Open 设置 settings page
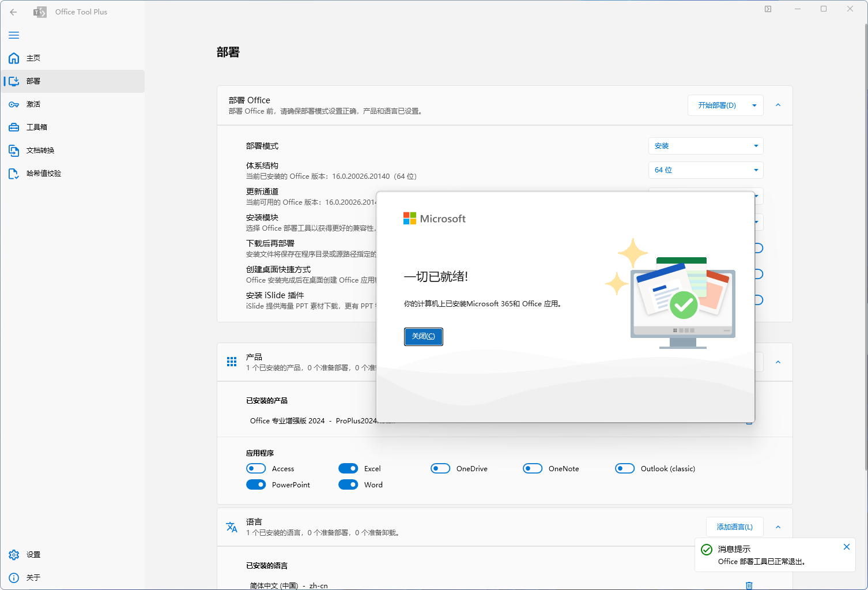The image size is (868, 590). pyautogui.click(x=73, y=555)
